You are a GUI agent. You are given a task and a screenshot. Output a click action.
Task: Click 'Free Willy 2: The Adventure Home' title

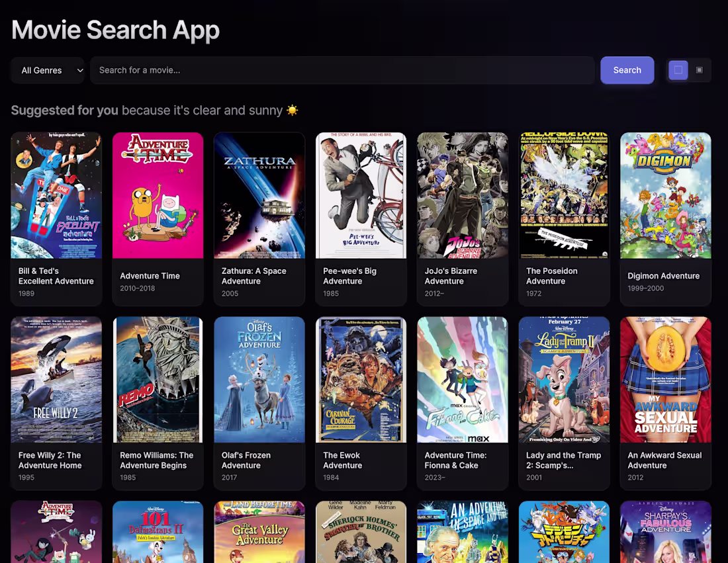tap(50, 460)
